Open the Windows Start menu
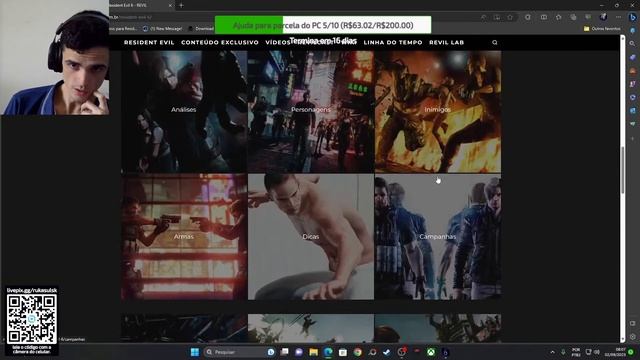Viewport: 640px width, 360px height. point(195,352)
